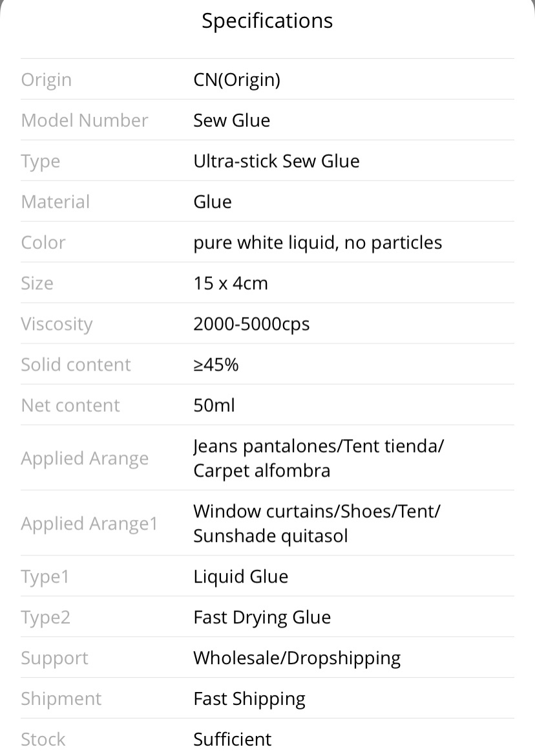Click the Specifications heading

tap(267, 21)
